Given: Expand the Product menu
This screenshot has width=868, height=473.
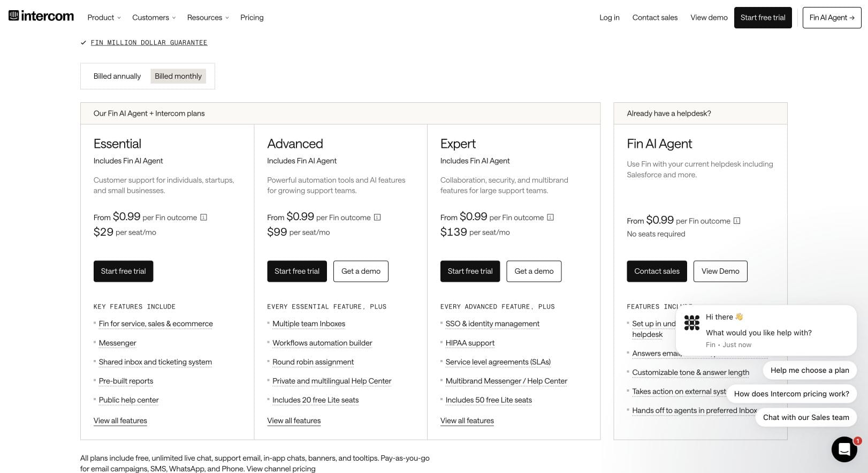Looking at the screenshot, I should [104, 17].
